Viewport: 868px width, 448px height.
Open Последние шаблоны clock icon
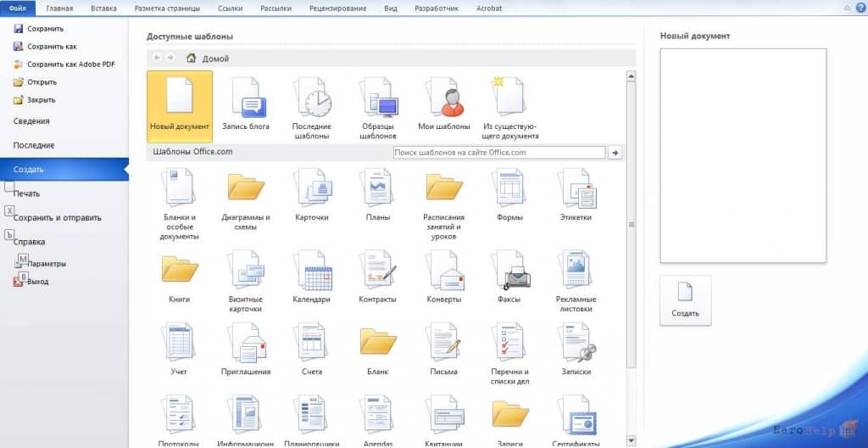[x=312, y=98]
